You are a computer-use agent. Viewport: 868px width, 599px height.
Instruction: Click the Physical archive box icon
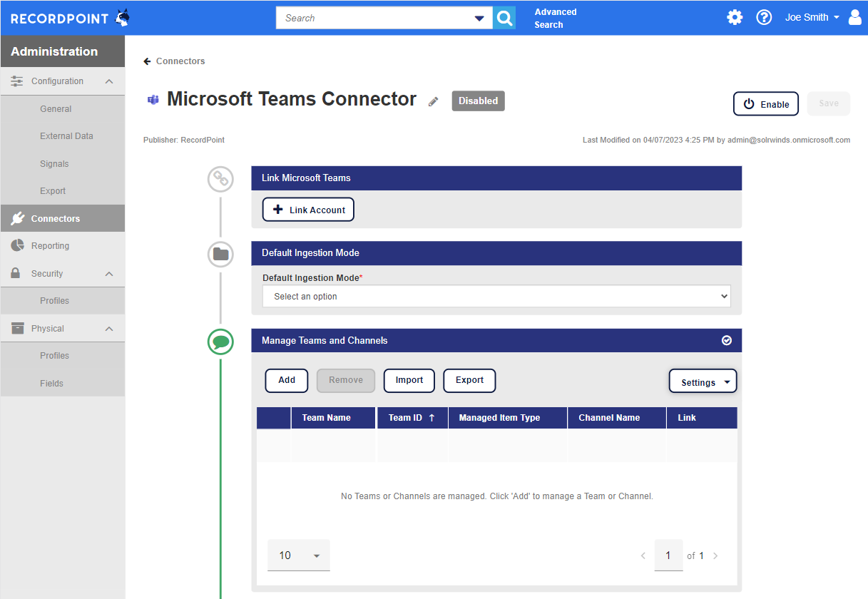click(x=17, y=328)
